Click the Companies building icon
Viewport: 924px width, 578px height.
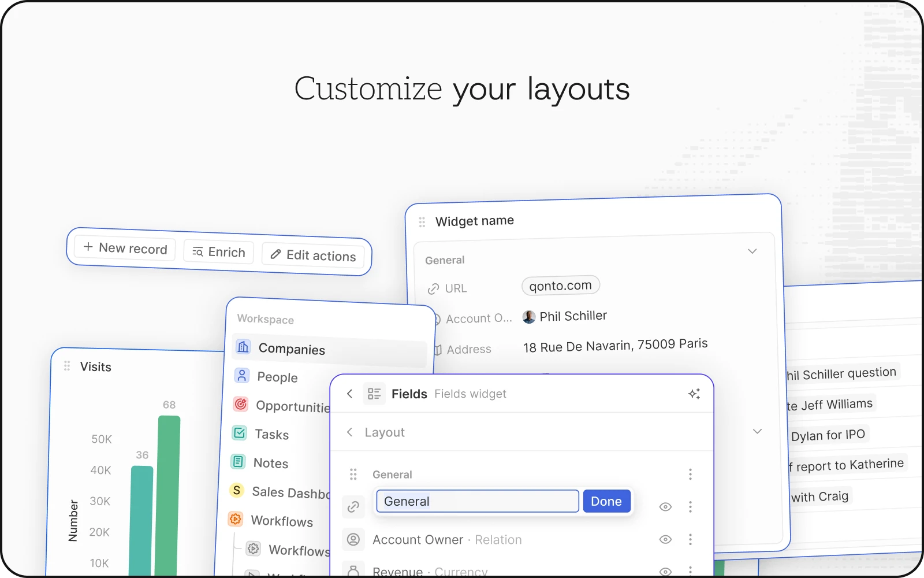[243, 347]
